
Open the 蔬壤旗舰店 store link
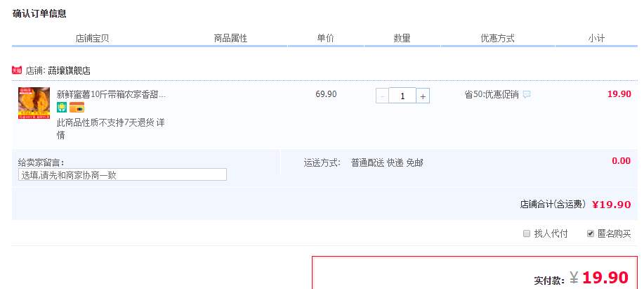pyautogui.click(x=69, y=71)
